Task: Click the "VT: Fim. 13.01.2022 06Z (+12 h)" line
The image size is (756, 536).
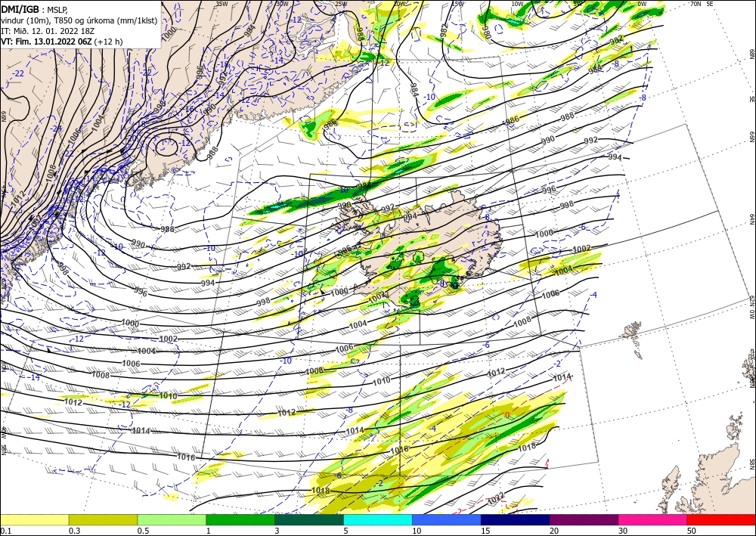Action: (62, 42)
